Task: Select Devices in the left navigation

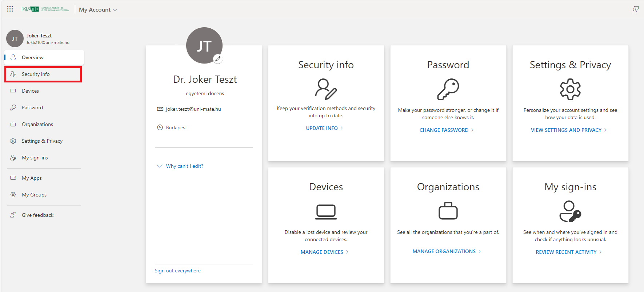Action: click(x=30, y=91)
